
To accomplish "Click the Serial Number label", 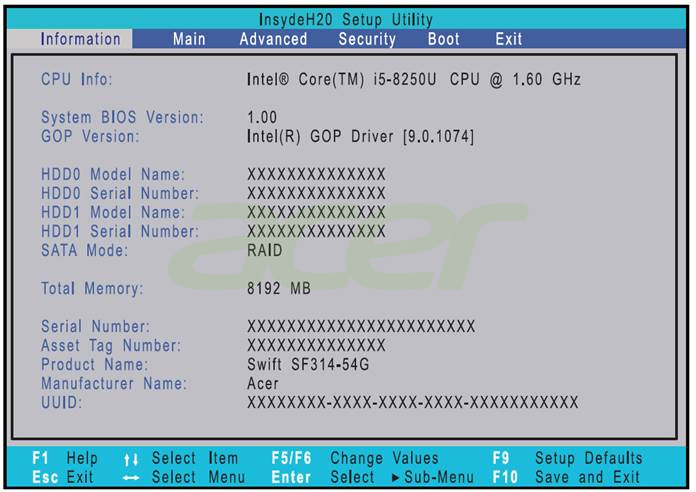I will point(95,326).
